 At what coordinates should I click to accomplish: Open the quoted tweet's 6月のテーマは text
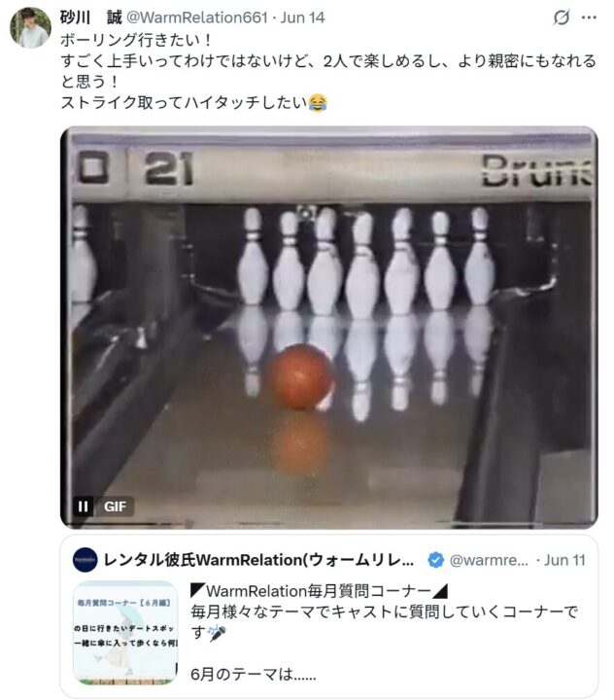(x=253, y=674)
